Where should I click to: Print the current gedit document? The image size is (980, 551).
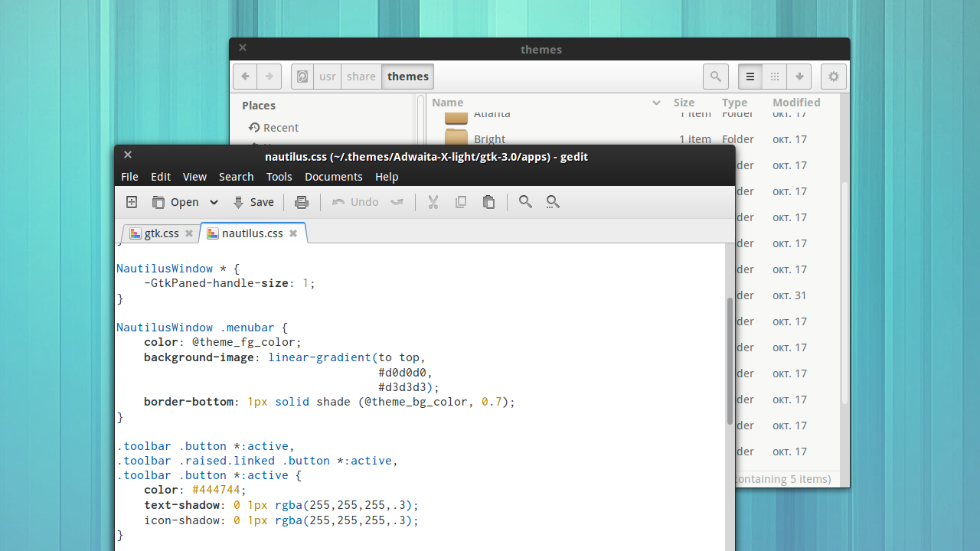tap(302, 202)
